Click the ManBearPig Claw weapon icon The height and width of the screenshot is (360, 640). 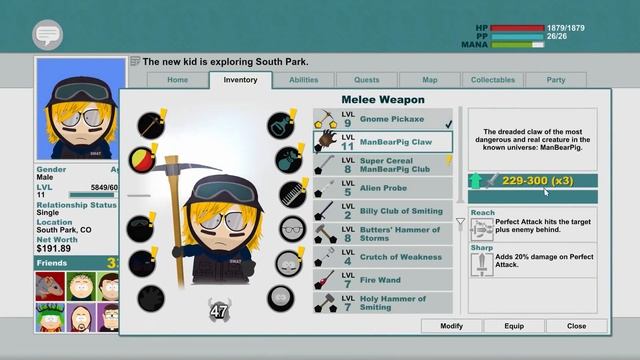click(x=325, y=142)
